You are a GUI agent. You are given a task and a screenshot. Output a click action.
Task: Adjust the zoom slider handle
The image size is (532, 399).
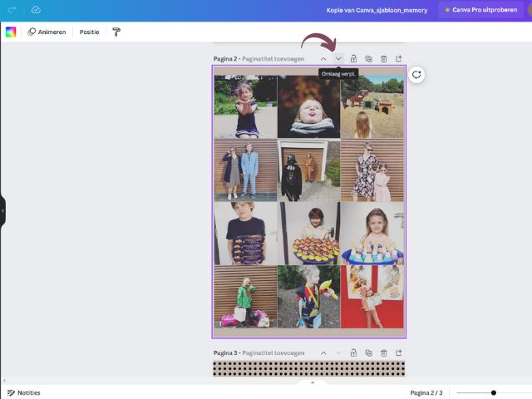click(x=494, y=392)
